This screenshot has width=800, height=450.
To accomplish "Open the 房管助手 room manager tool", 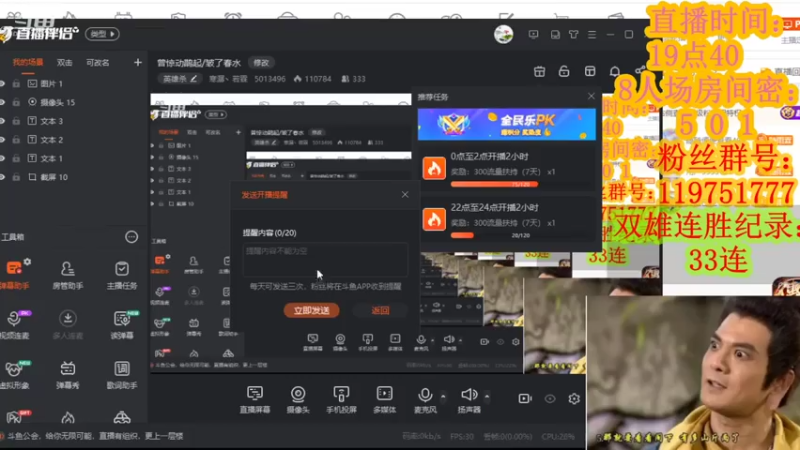I will 67,275.
